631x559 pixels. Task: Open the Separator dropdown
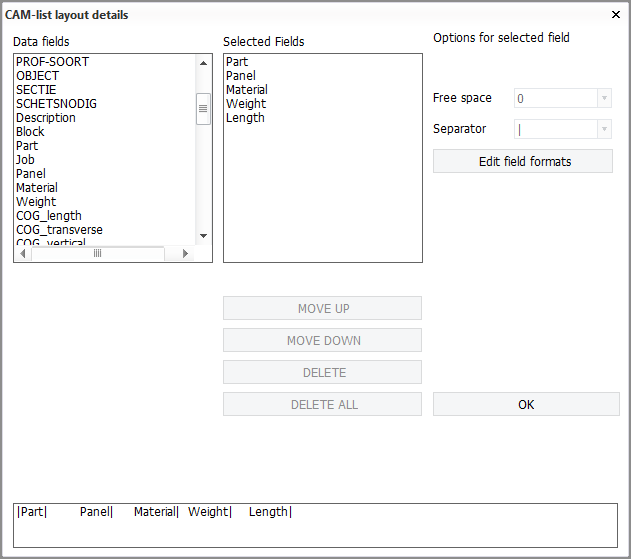[603, 129]
